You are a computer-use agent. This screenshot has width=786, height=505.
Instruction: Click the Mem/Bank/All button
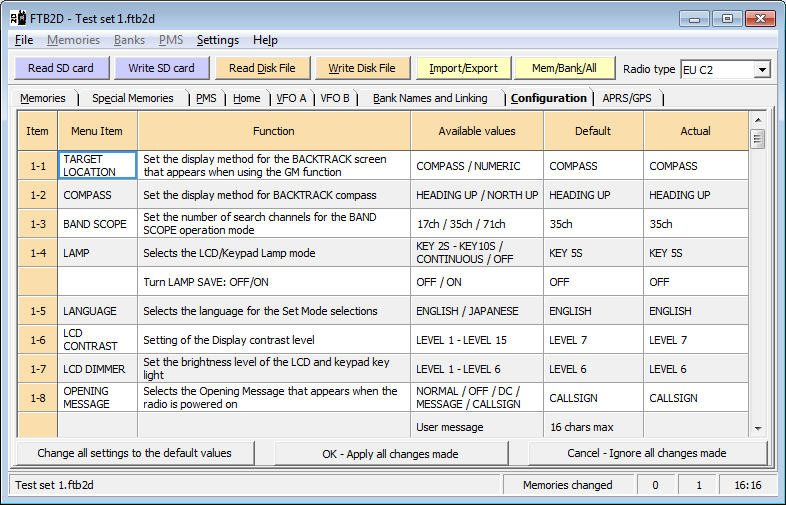564,68
